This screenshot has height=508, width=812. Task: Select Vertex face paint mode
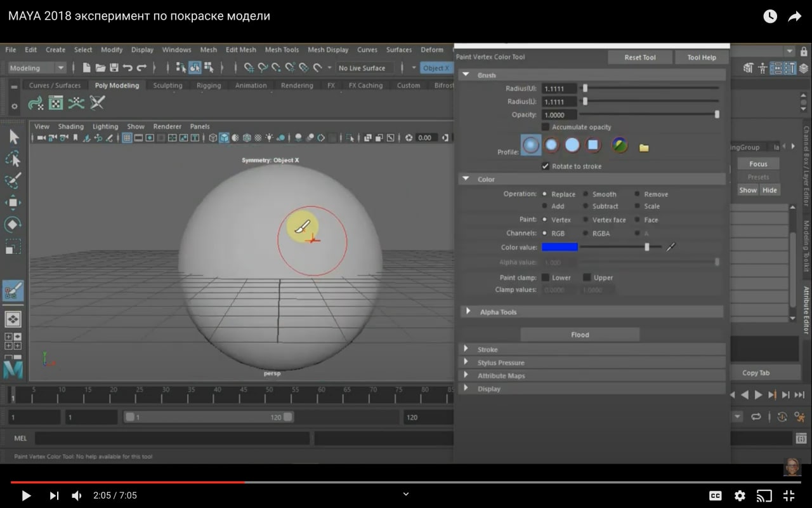pos(586,220)
